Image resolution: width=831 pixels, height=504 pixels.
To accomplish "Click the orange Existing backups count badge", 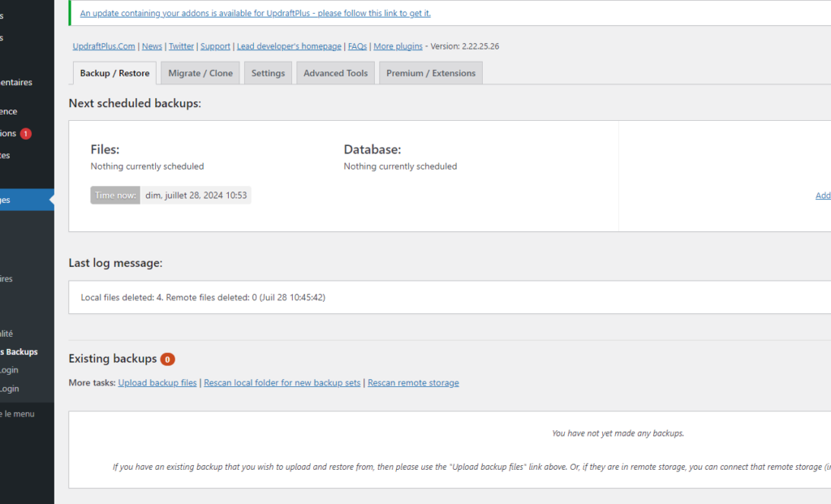I will point(167,359).
